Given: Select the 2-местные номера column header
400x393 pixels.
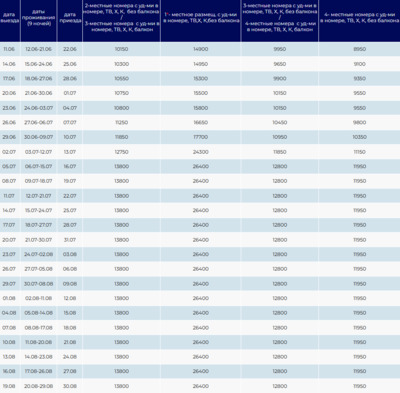Looking at the screenshot, I should pos(121,18).
